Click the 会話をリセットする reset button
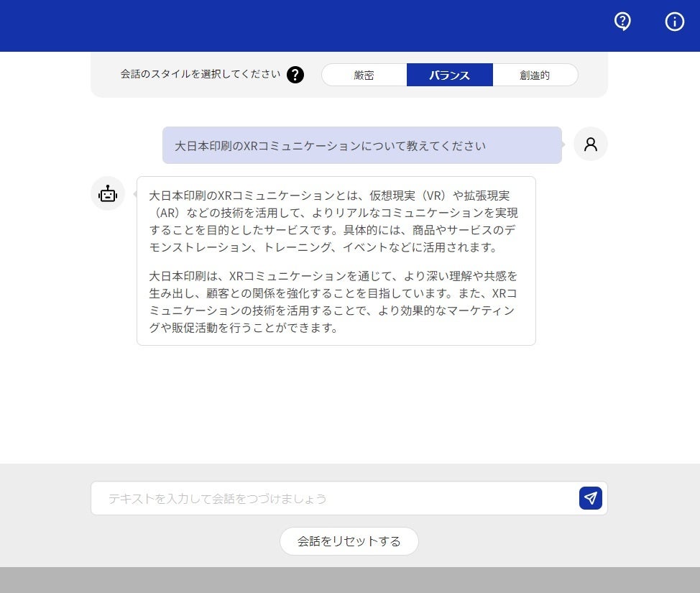Screen dimensions: 700x593 [x=349, y=541]
